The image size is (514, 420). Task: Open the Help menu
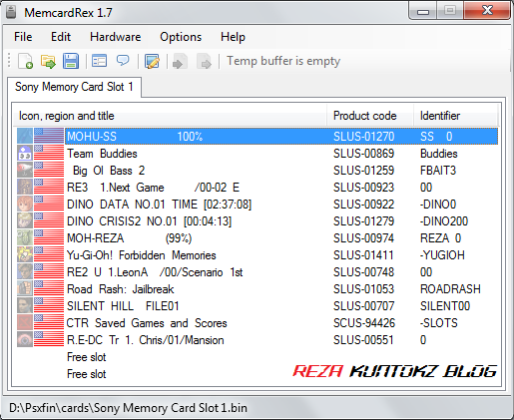click(233, 37)
